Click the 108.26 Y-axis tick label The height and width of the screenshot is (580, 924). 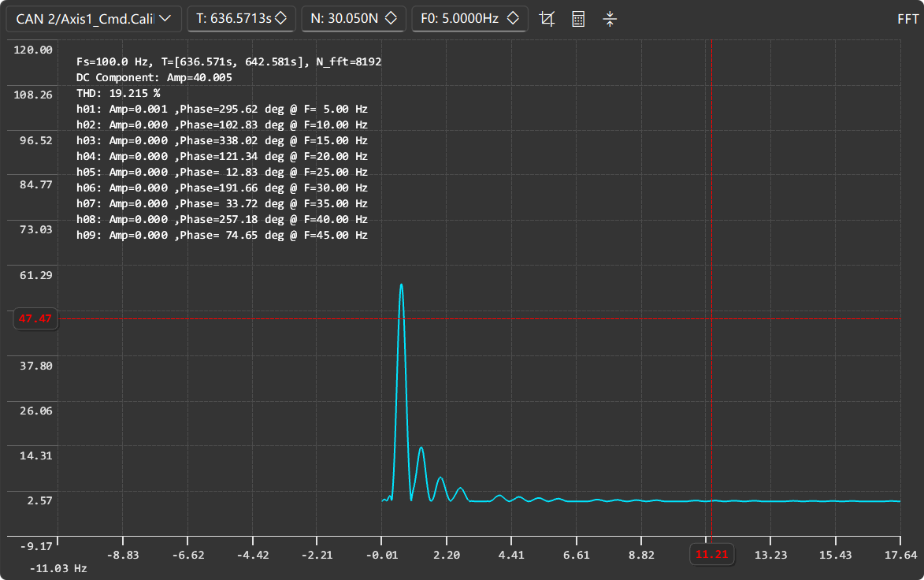point(33,95)
